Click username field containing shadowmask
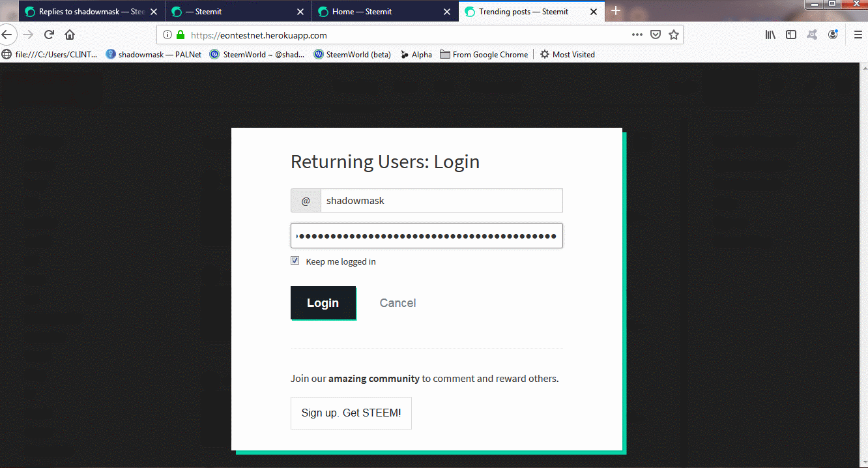The height and width of the screenshot is (468, 868). (441, 201)
